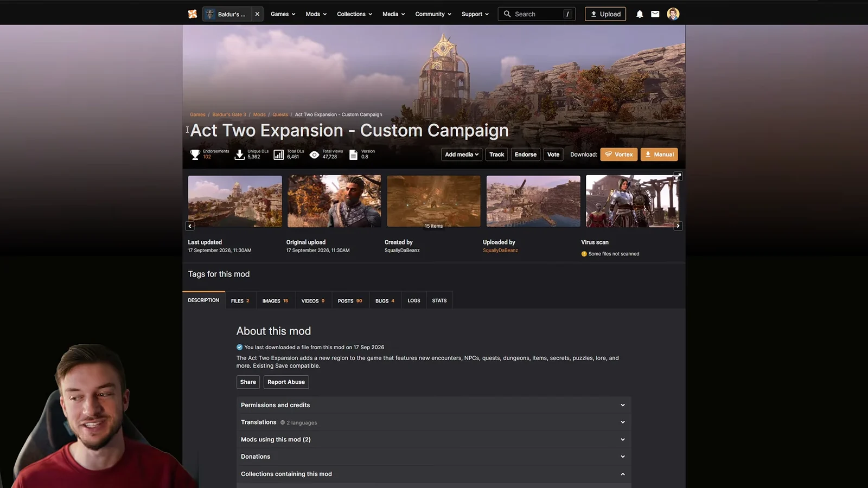
Task: Switch to the Images tab
Action: (x=275, y=300)
